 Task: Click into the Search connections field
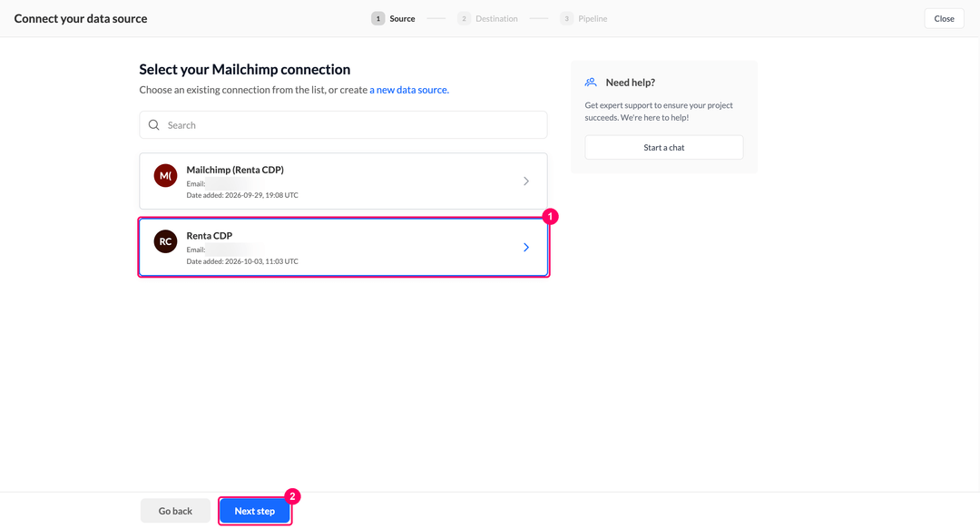(343, 125)
